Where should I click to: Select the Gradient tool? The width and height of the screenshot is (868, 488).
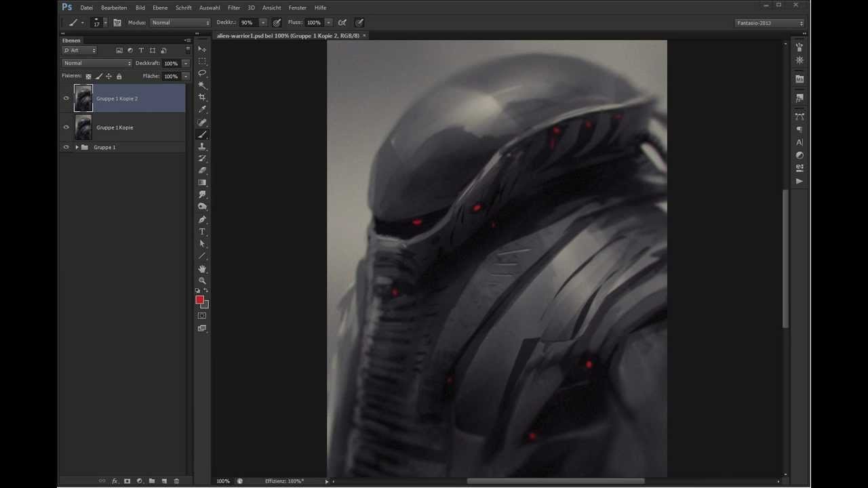(202, 183)
